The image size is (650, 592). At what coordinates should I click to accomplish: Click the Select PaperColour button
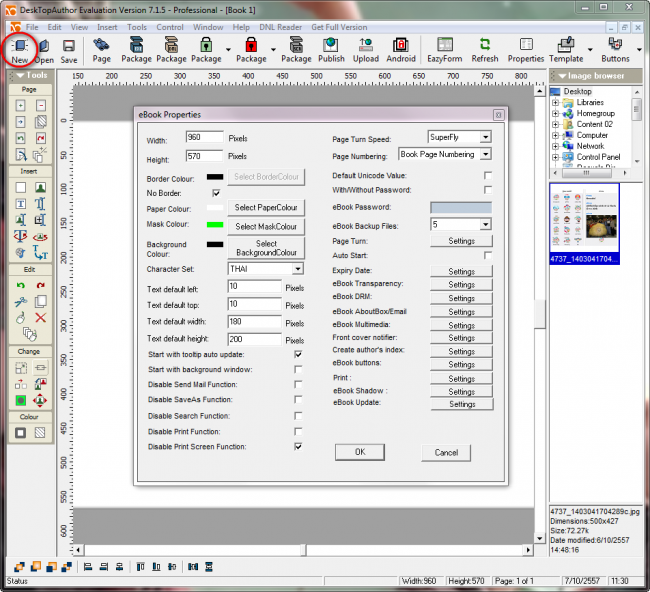coord(266,208)
